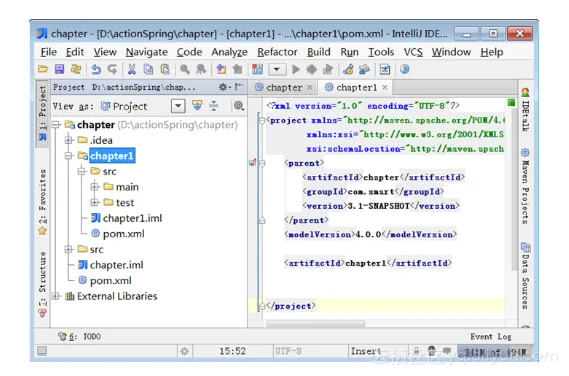The image size is (569, 376).
Task: Click the status bar inspector hat icon
Action: (431, 351)
